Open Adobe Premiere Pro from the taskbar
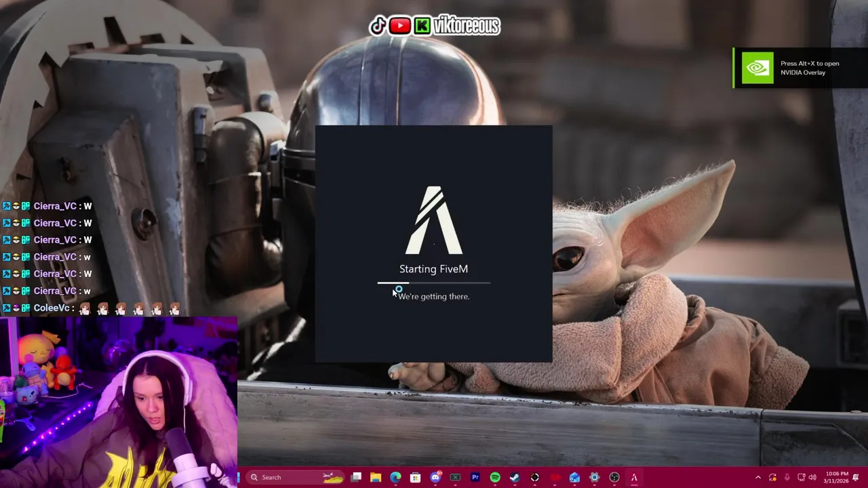 click(x=476, y=477)
